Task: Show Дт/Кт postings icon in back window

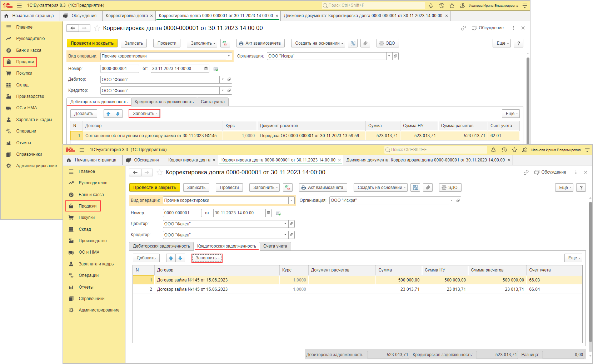Action: pyautogui.click(x=225, y=43)
